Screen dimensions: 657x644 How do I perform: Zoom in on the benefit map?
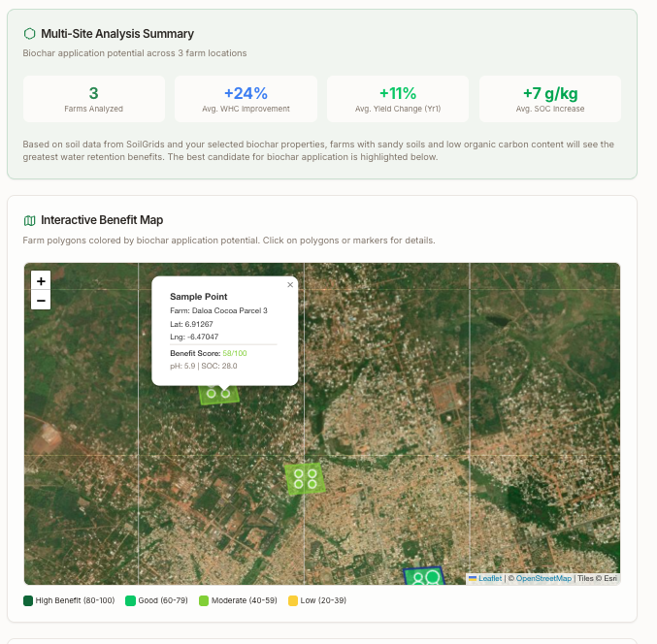click(x=41, y=280)
